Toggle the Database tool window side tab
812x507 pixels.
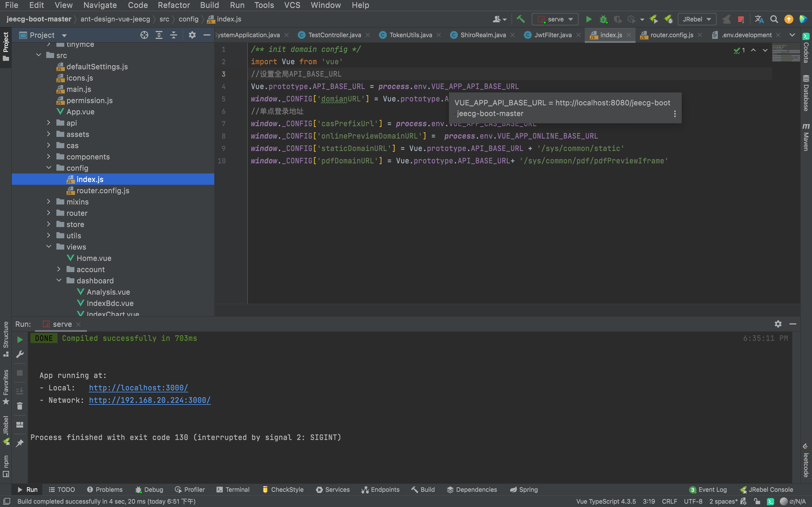tap(806, 93)
